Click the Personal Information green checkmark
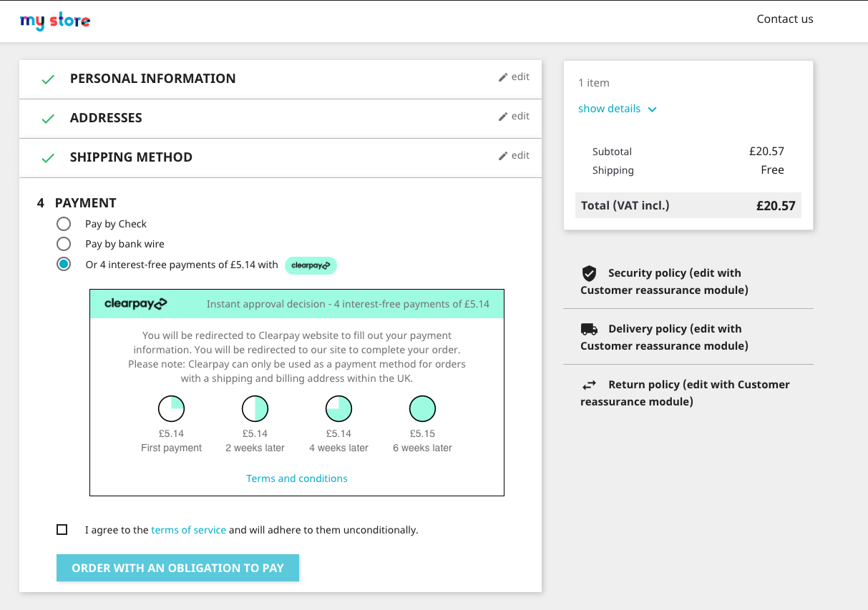 [x=48, y=79]
